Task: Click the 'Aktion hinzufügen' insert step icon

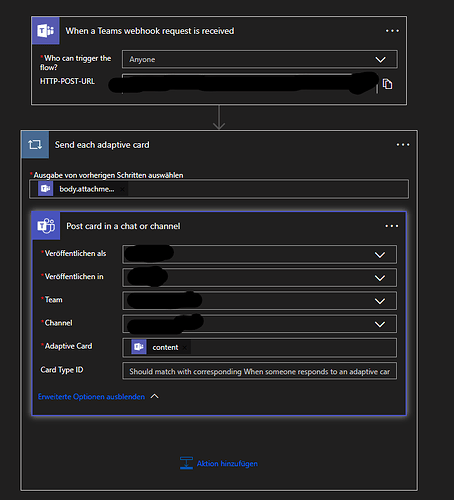Action: click(x=186, y=463)
